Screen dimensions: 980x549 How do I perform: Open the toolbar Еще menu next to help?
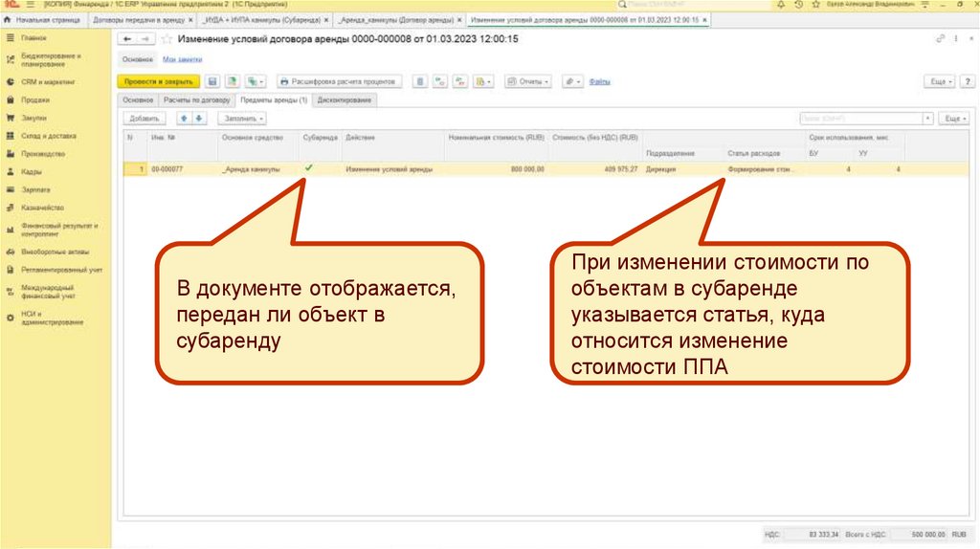coord(940,82)
